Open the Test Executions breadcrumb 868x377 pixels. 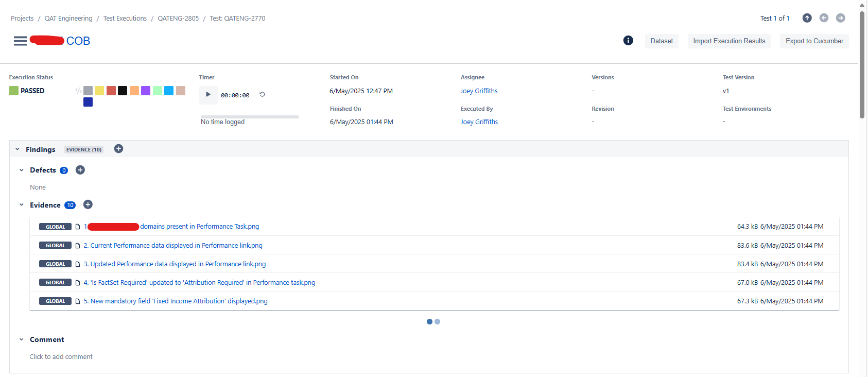pos(125,18)
